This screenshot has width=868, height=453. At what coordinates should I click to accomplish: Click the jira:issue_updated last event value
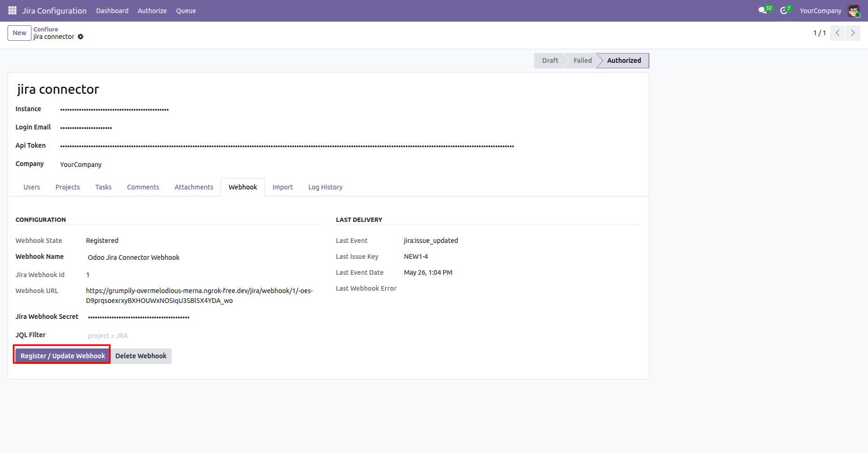point(431,241)
